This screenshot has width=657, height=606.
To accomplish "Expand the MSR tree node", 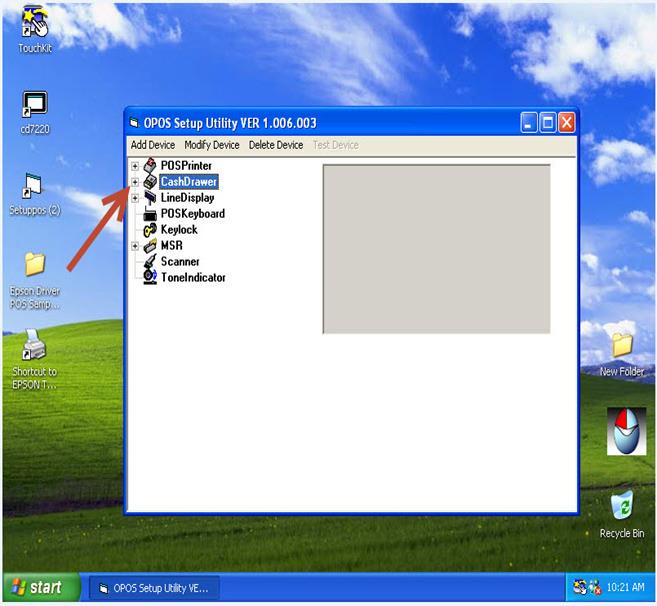I will [x=135, y=246].
